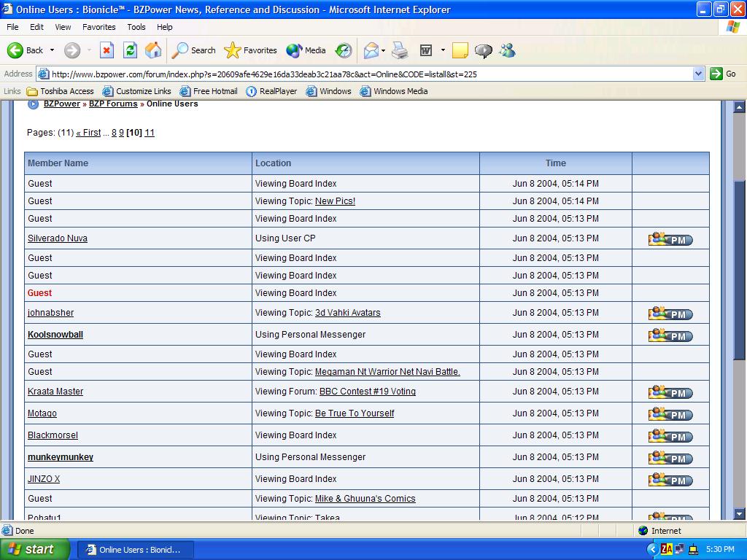Click the scroll-down arrow on the page scrollbar

click(739, 513)
